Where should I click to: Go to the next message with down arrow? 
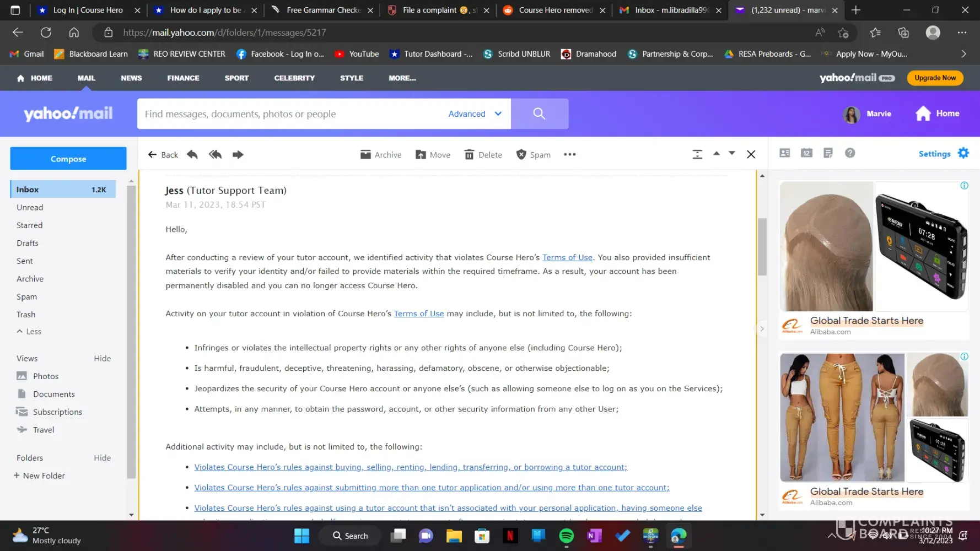(x=732, y=154)
